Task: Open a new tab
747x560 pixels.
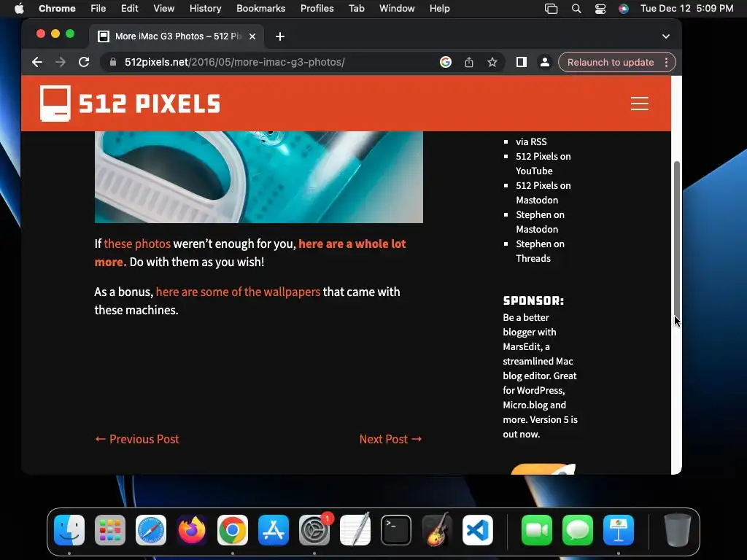Action: pos(280,36)
